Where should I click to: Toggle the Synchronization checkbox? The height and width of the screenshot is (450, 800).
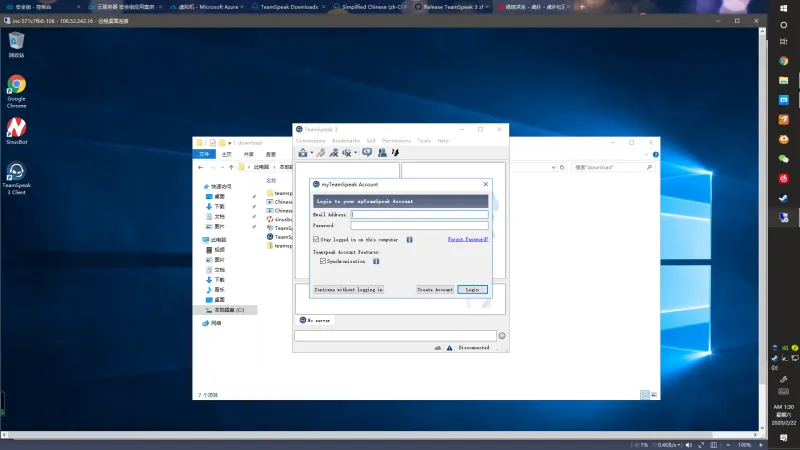323,261
